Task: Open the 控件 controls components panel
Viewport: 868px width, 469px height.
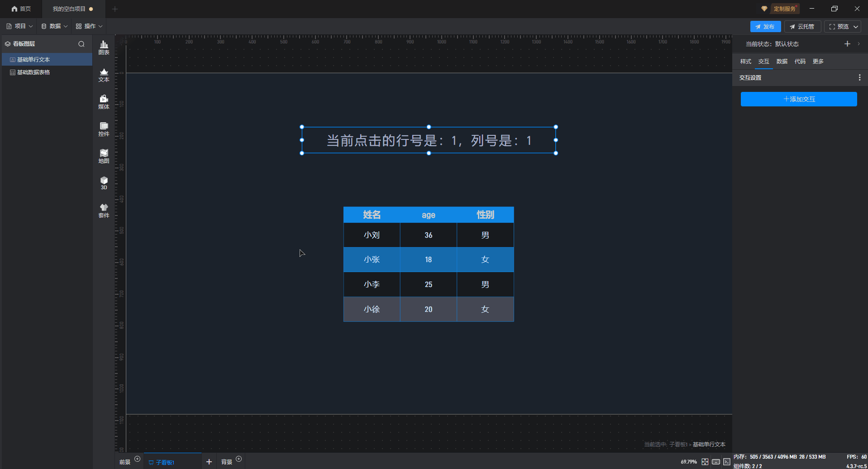Action: point(104,129)
